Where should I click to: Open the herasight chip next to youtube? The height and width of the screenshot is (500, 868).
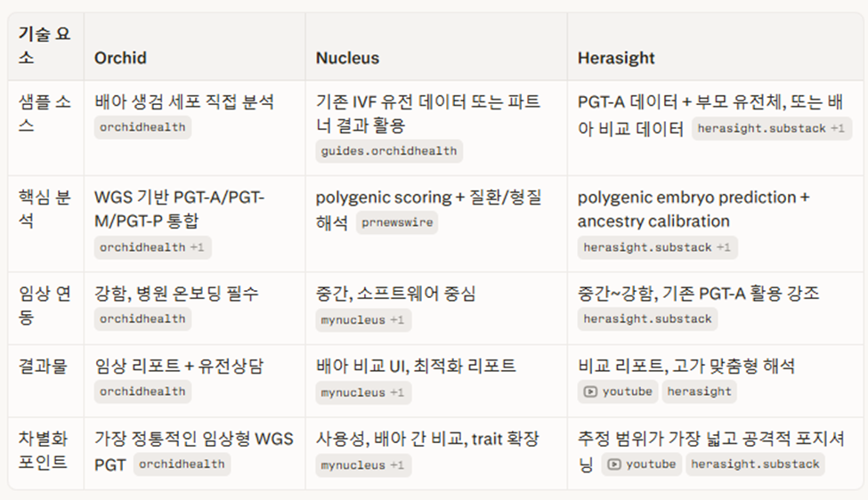[x=699, y=391]
